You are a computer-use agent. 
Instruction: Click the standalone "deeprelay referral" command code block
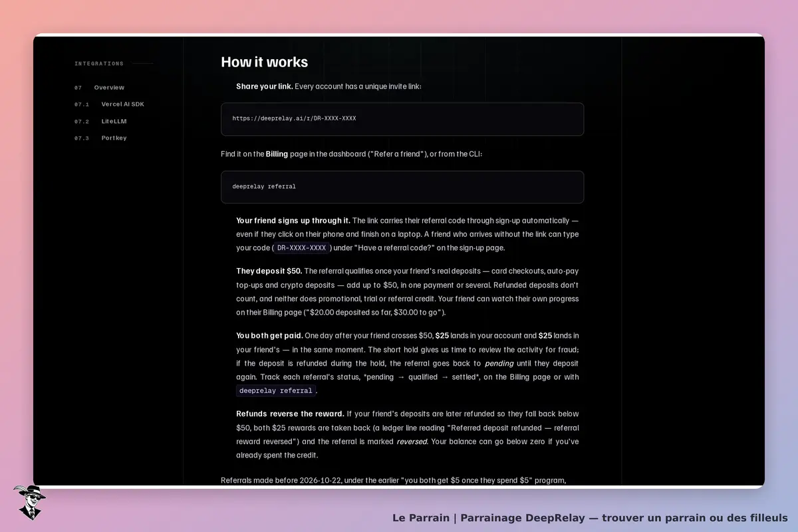tap(402, 187)
